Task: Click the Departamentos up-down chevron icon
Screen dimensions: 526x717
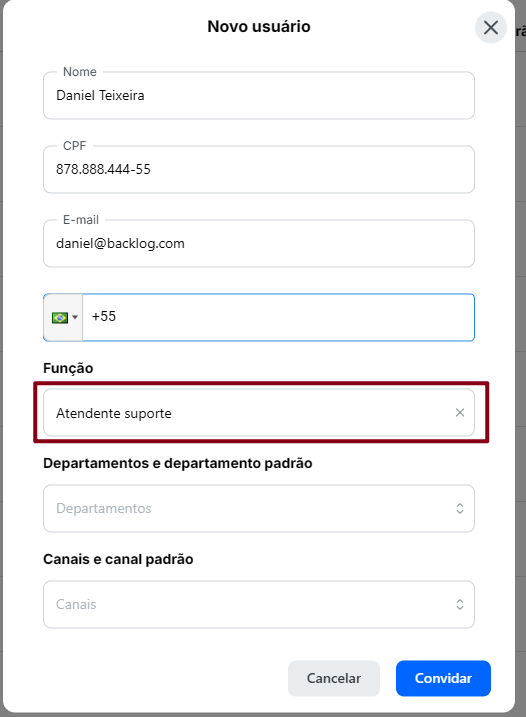Action: pos(460,508)
